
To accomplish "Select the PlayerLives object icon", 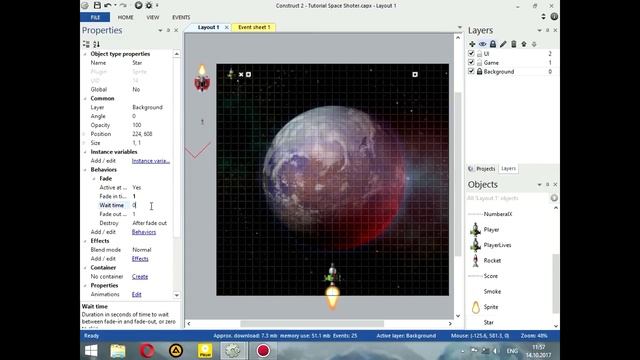I will pos(475,245).
